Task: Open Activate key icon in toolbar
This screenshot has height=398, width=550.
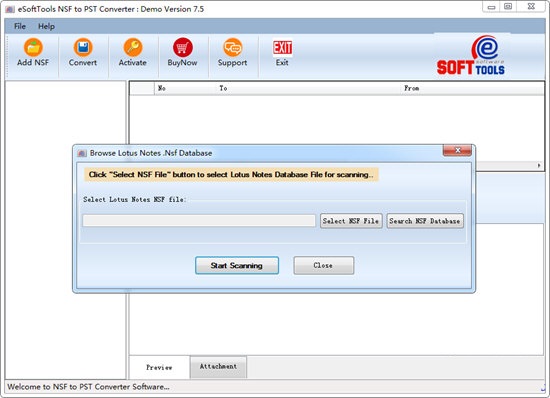Action: pos(133,47)
